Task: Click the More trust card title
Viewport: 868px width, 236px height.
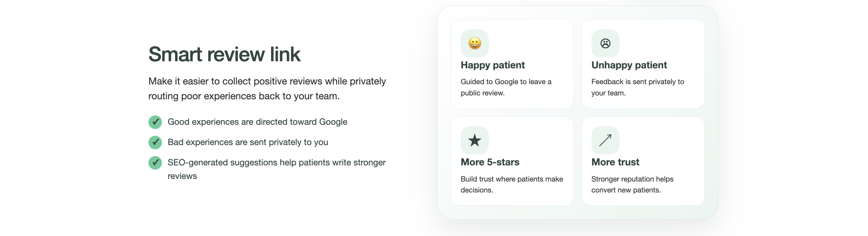Action: click(615, 162)
